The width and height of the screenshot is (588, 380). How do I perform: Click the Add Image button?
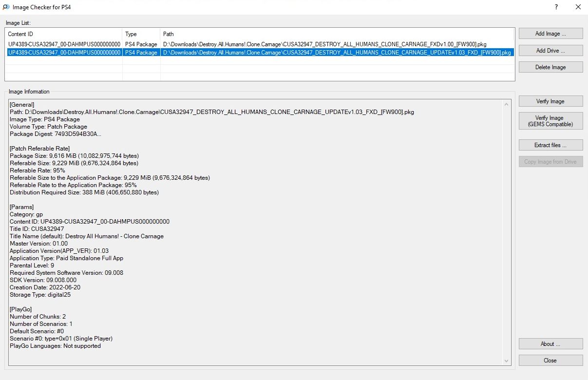click(550, 34)
